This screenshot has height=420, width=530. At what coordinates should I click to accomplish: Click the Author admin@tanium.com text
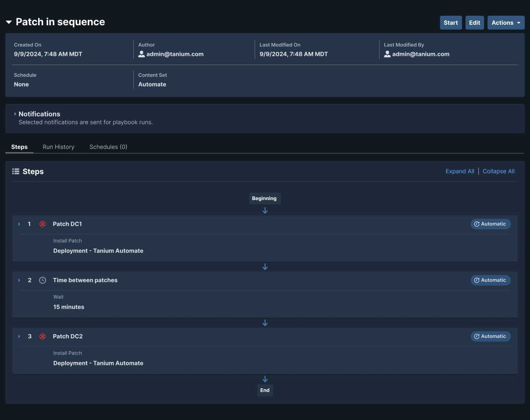tap(175, 54)
